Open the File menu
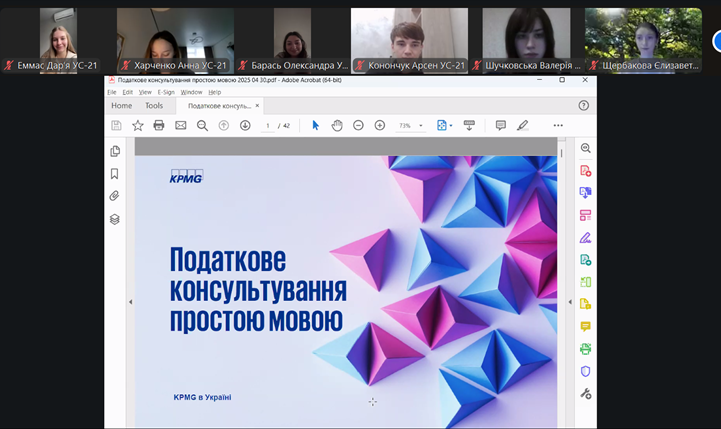Image resolution: width=721 pixels, height=429 pixels. 112,92
